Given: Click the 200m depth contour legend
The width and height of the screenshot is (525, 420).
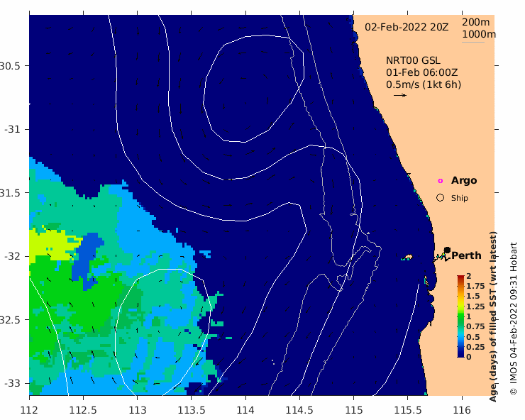Looking at the screenshot, I should (x=476, y=22).
